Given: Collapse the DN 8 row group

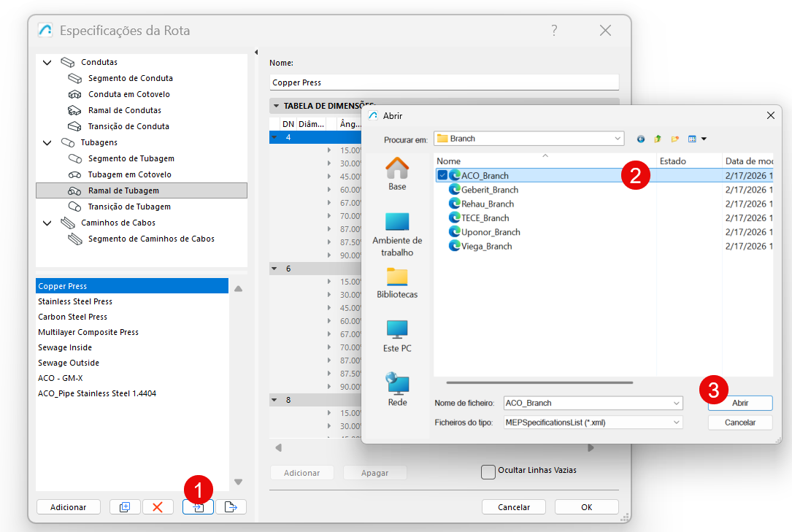Looking at the screenshot, I should click(274, 400).
